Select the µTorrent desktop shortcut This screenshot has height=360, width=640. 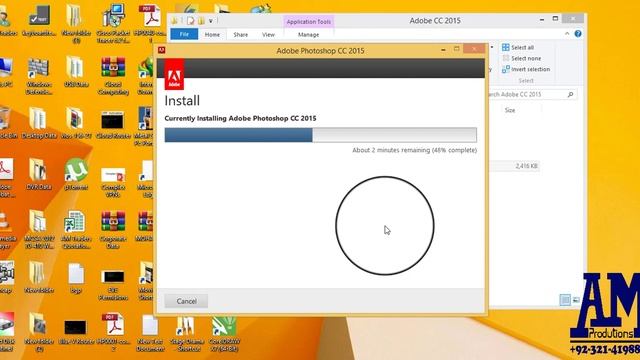point(76,174)
